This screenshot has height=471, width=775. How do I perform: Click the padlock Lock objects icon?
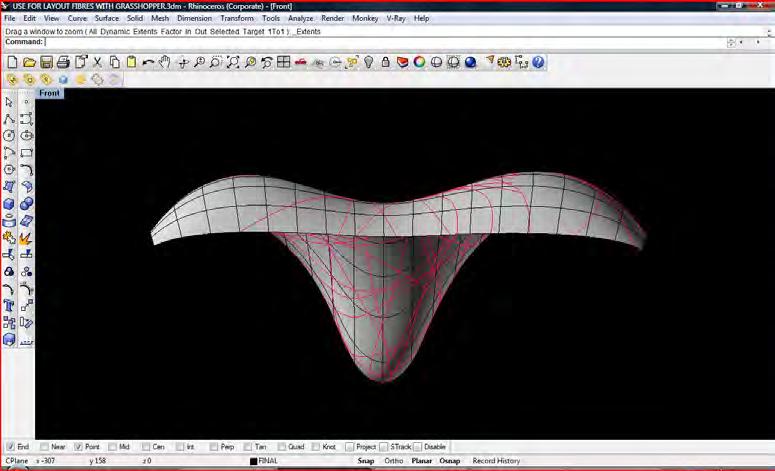pos(386,62)
